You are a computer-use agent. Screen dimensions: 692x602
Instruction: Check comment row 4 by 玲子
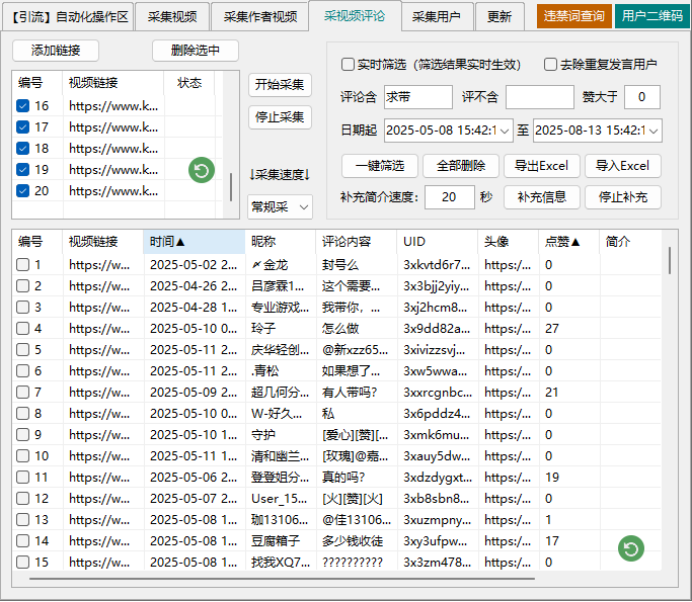point(23,328)
